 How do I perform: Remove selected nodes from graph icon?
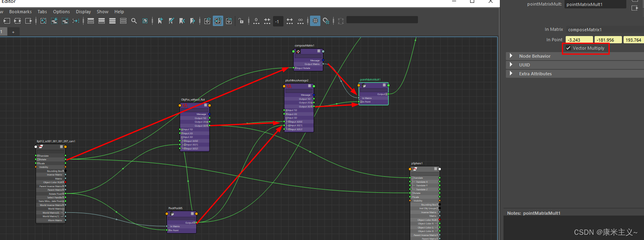pos(65,21)
